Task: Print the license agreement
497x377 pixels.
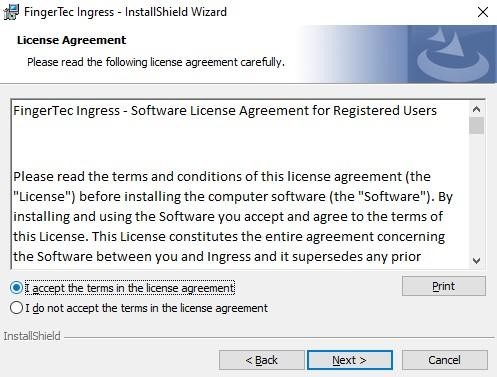Action: (x=444, y=286)
